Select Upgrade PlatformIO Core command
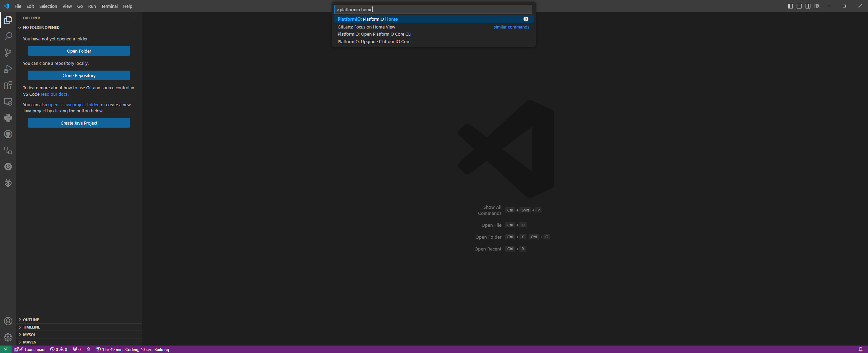This screenshot has width=868, height=353. click(434, 42)
